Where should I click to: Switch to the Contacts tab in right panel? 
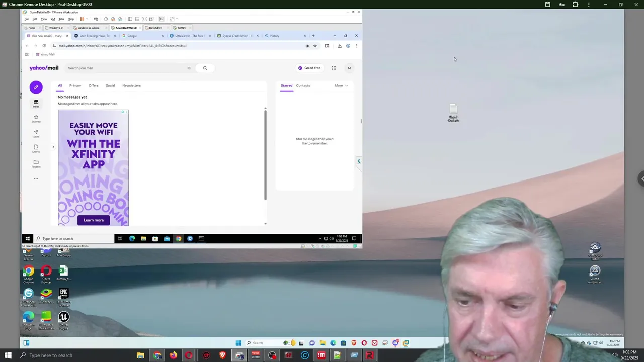(303, 85)
